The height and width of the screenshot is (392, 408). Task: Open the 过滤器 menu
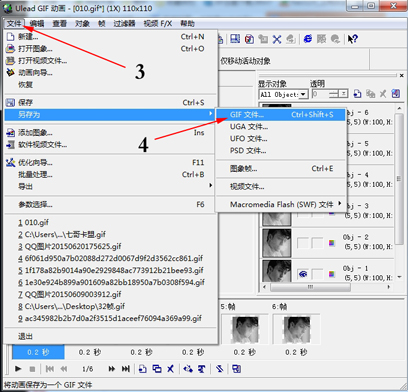point(124,23)
